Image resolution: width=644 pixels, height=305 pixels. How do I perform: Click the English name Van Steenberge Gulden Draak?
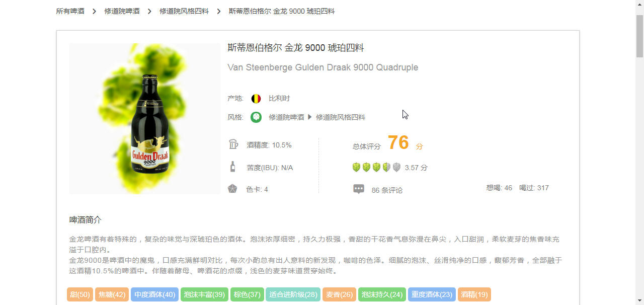pos(323,67)
